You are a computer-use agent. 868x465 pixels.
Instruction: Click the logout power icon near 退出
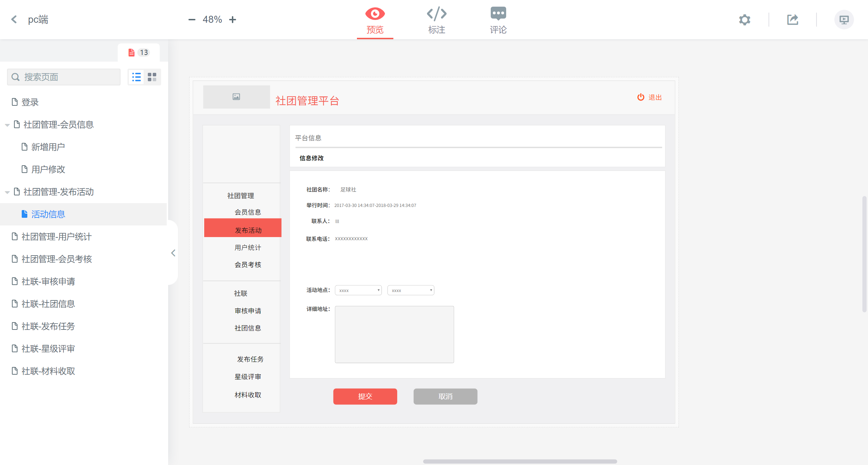(x=641, y=97)
